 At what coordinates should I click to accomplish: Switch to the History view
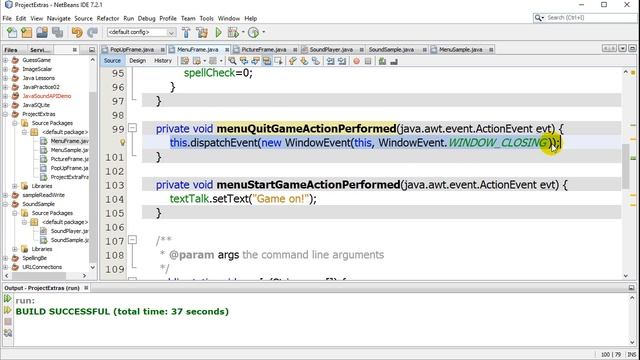[163, 61]
